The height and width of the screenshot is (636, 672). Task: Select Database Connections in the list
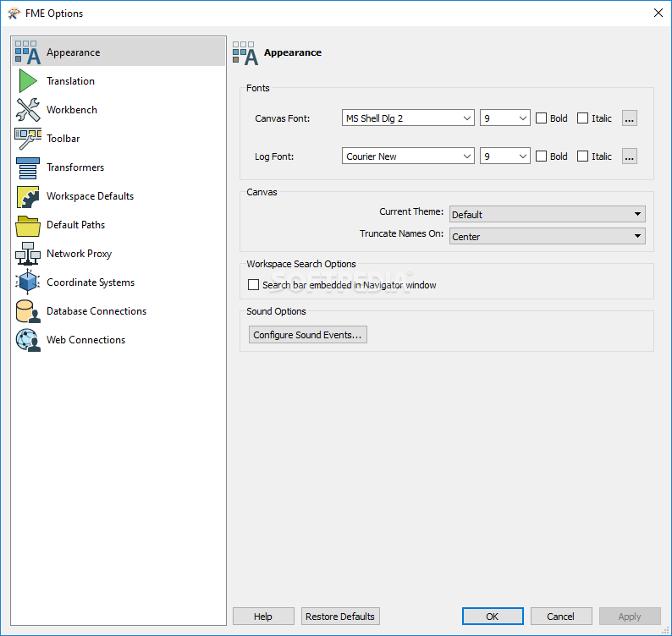click(x=118, y=311)
